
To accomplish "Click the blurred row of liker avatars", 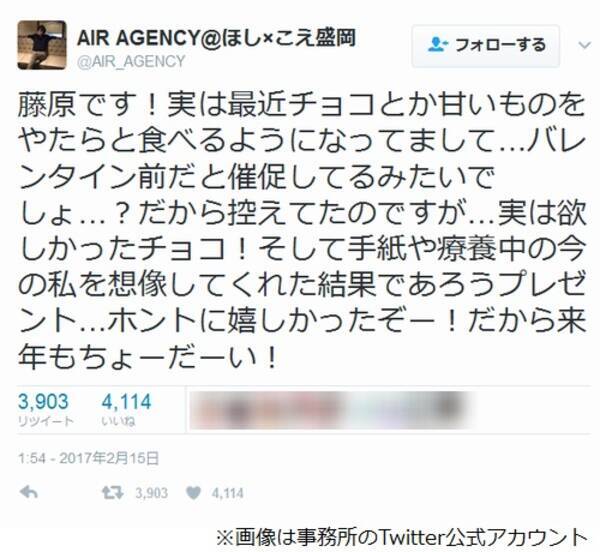I will (331, 410).
